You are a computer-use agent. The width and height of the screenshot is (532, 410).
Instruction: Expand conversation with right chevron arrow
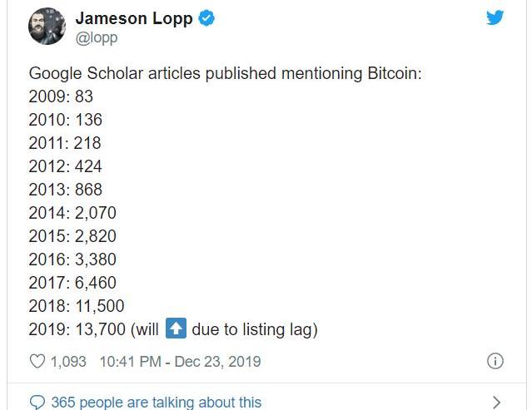(496, 403)
